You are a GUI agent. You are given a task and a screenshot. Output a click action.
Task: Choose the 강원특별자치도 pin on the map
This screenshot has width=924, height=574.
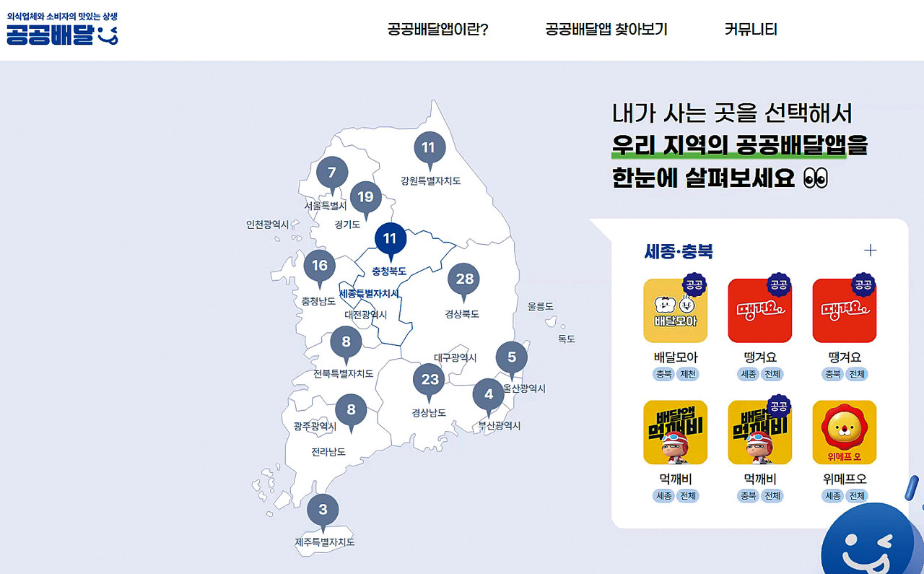tap(429, 148)
